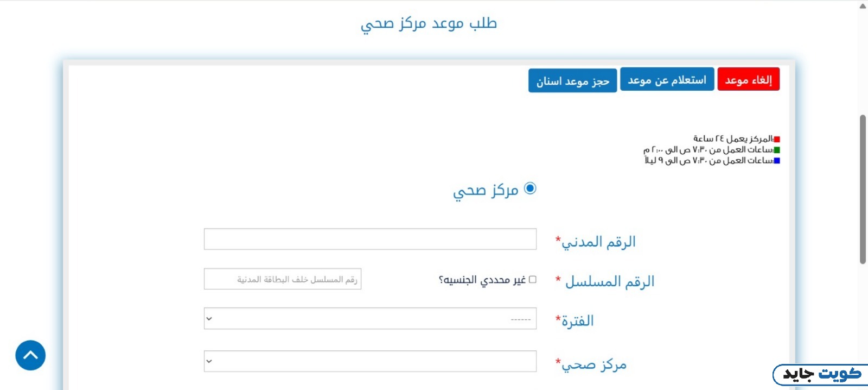868x390 pixels.
Task: Click the رقم المسلسل خلف البطاقة المدنية field
Action: [x=283, y=279]
